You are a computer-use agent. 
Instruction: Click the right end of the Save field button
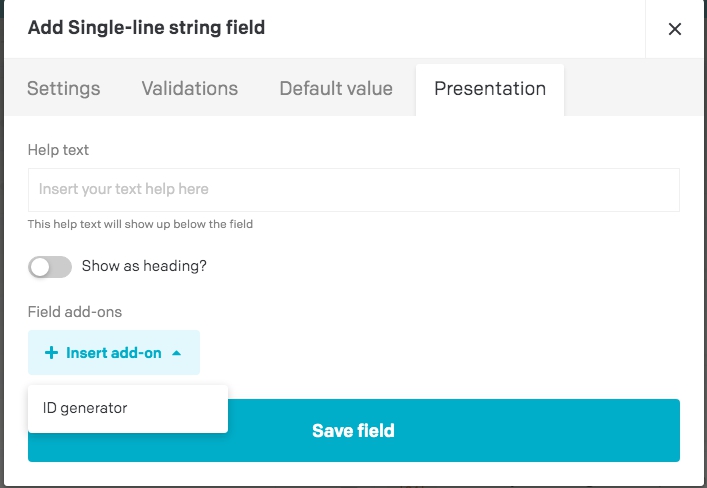pyautogui.click(x=640, y=431)
